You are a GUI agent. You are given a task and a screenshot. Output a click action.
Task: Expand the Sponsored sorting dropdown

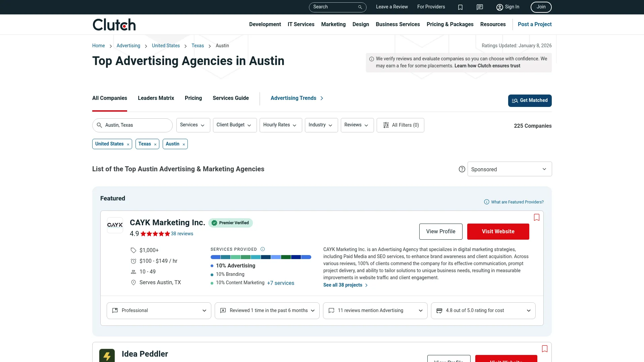pyautogui.click(x=509, y=169)
